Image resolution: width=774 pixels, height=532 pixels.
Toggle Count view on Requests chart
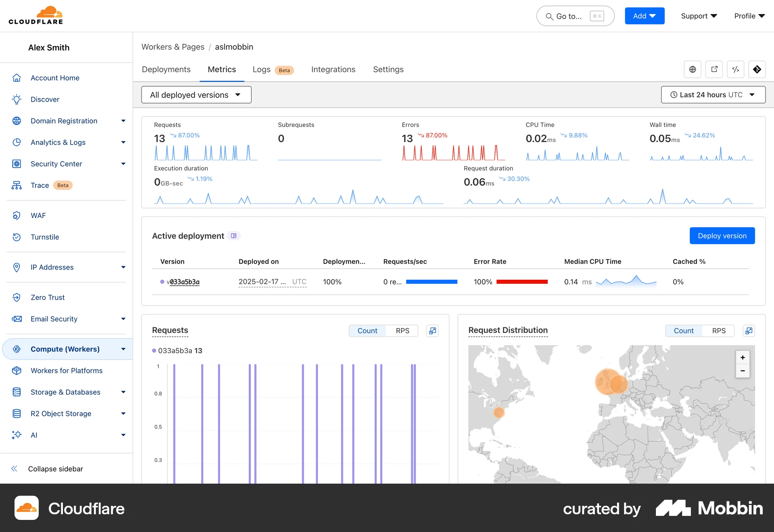point(367,330)
